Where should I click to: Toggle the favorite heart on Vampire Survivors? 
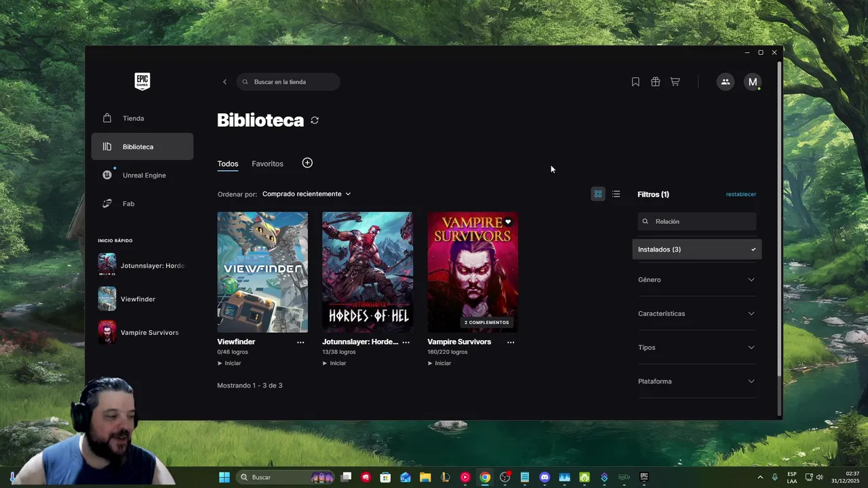tap(508, 222)
